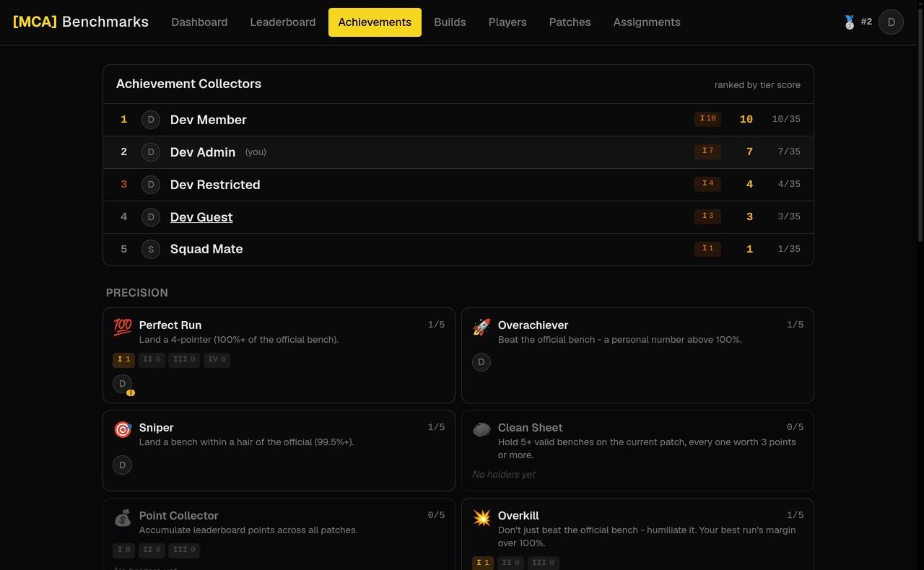
Task: Click the Overachiever achievement title
Action: (x=533, y=325)
